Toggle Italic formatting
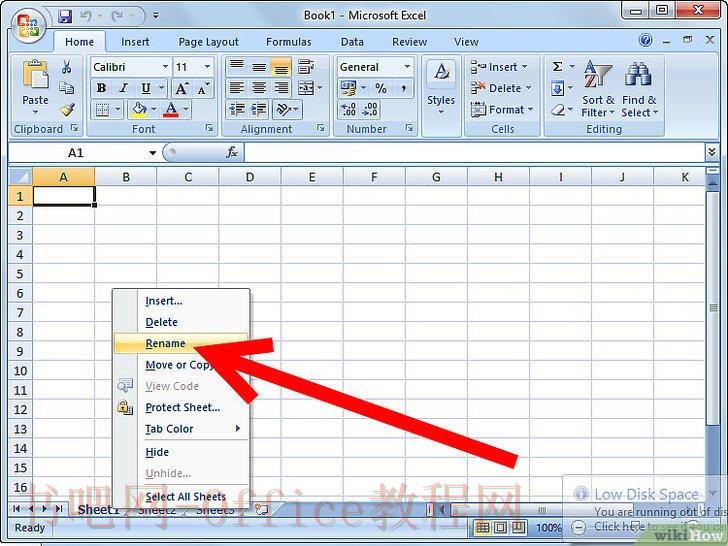The image size is (728, 546). coord(124,88)
